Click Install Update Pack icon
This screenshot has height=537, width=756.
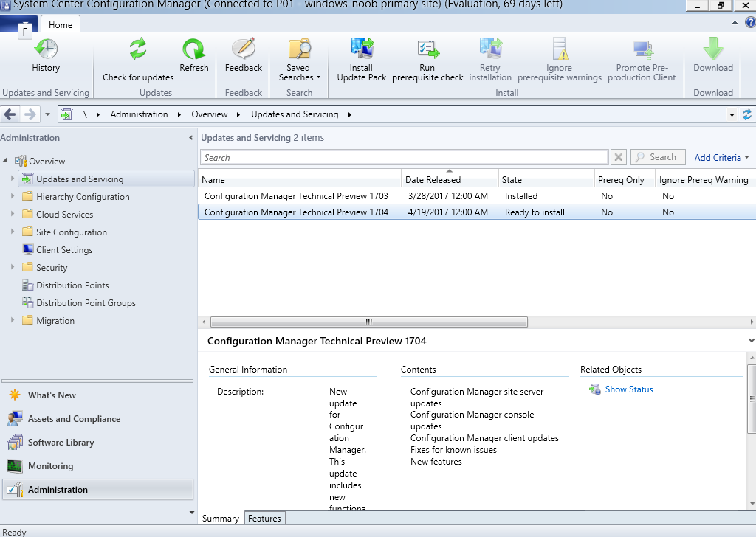pyautogui.click(x=362, y=49)
